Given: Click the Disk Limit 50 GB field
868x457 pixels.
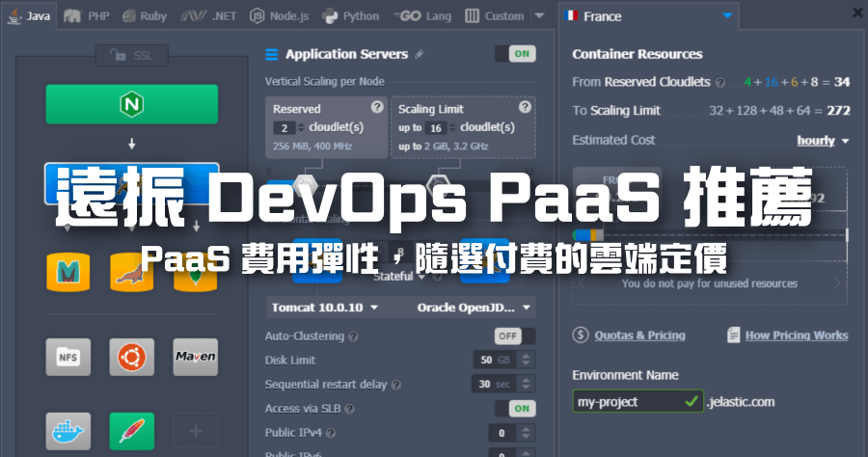Looking at the screenshot, I should pyautogui.click(x=496, y=360).
